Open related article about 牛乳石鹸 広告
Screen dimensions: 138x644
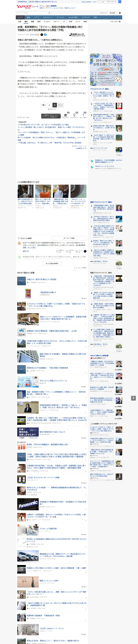(49, 143)
